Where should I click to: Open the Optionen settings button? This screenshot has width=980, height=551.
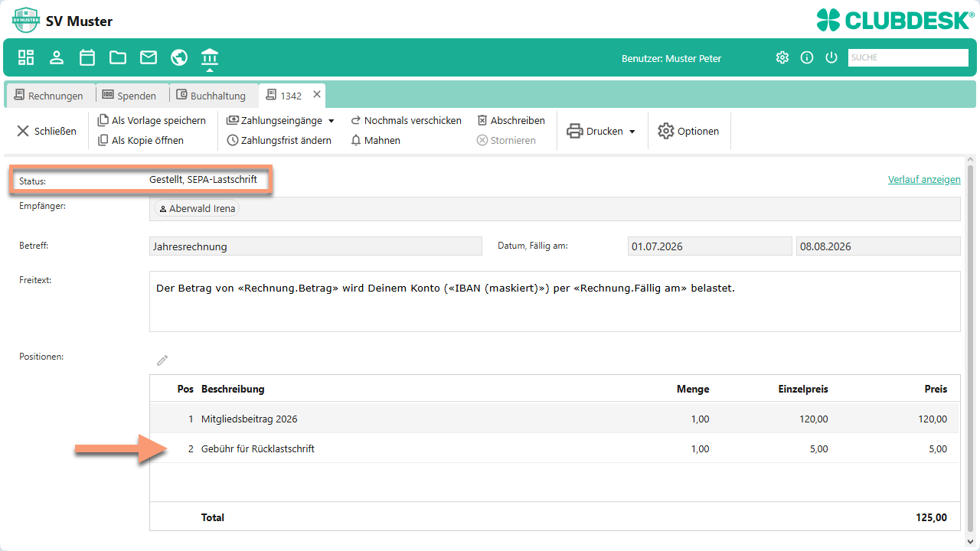click(688, 131)
